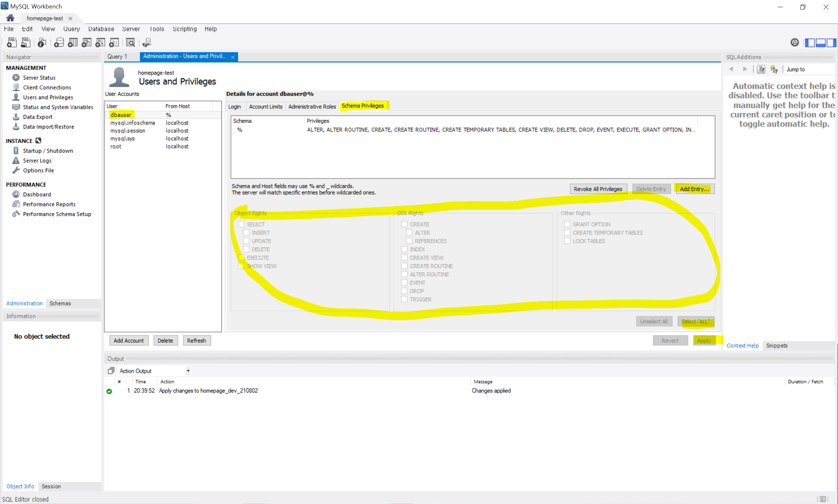Open Performance Reports in navigator

[49, 204]
